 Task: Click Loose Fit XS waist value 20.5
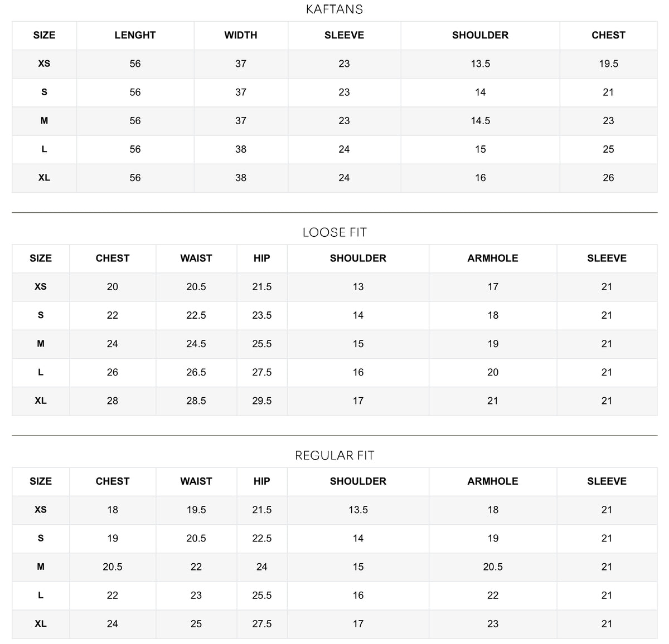196,287
